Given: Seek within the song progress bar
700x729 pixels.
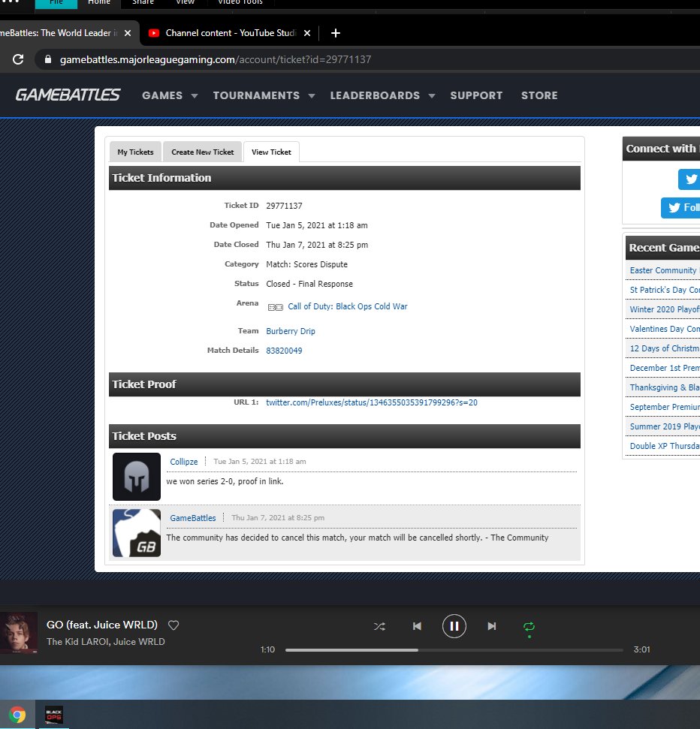Looking at the screenshot, I should pyautogui.click(x=454, y=650).
